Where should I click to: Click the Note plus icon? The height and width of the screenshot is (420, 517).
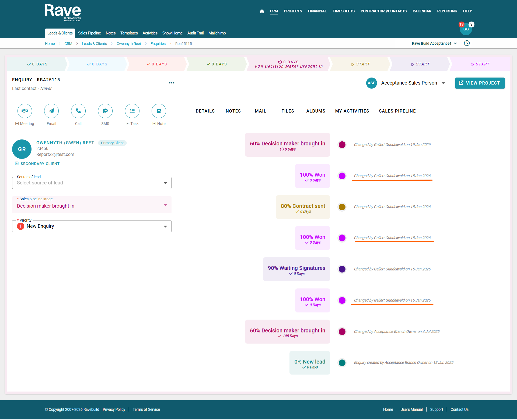coord(159,111)
